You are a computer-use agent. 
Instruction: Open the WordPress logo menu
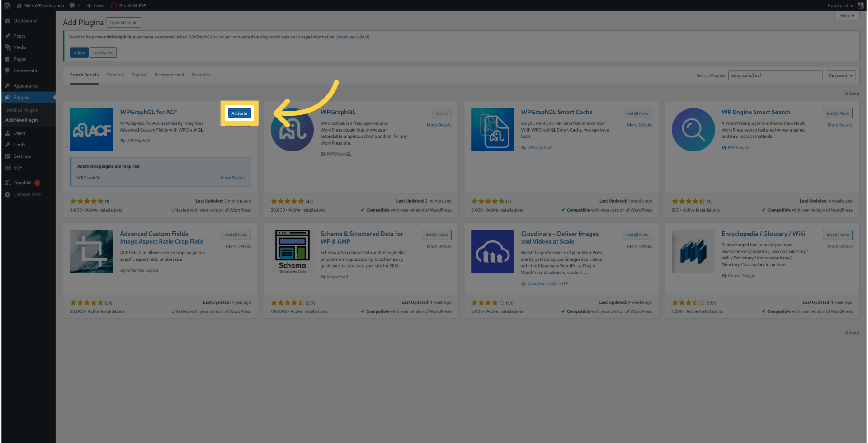pos(7,5)
